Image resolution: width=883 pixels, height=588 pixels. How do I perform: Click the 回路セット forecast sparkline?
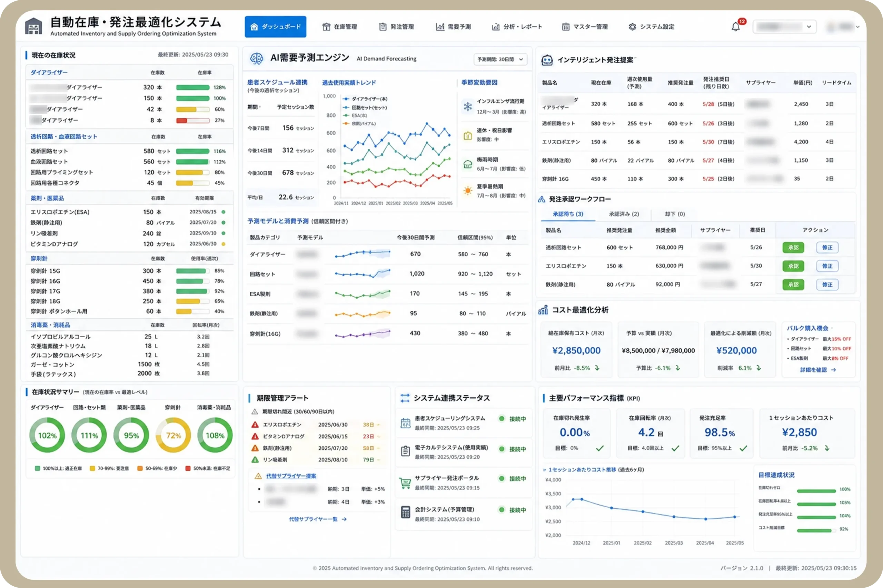pos(362,274)
